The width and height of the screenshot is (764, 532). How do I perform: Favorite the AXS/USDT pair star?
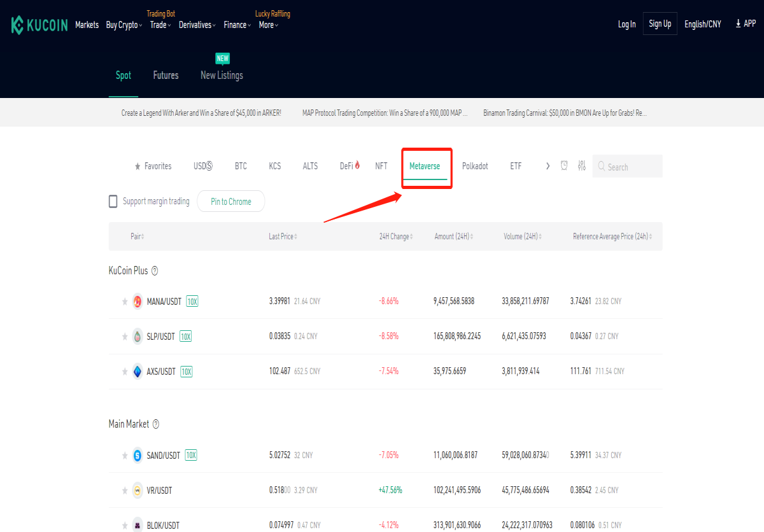pyautogui.click(x=125, y=372)
